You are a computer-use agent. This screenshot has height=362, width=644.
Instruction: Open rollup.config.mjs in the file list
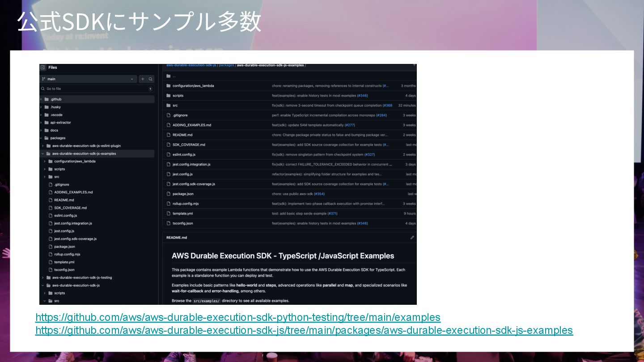(186, 204)
